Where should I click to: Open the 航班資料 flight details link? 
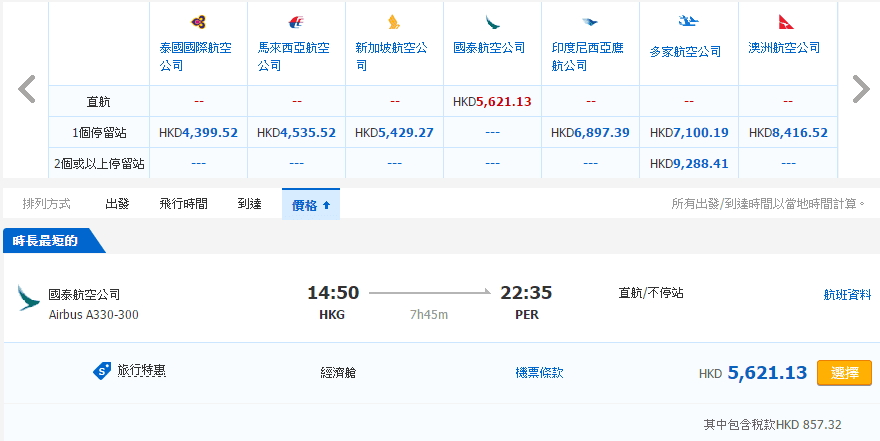coord(846,295)
